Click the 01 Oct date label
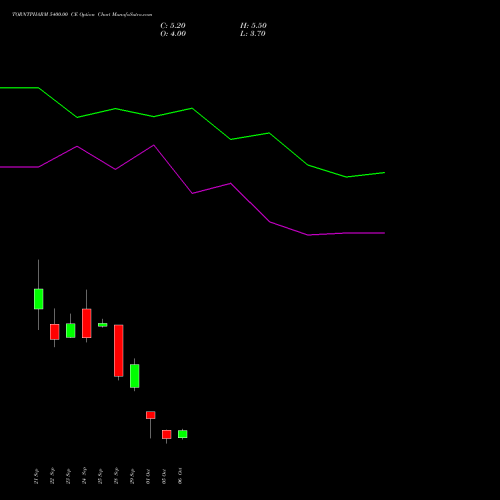Screen dimensions: 500x500 149,476
